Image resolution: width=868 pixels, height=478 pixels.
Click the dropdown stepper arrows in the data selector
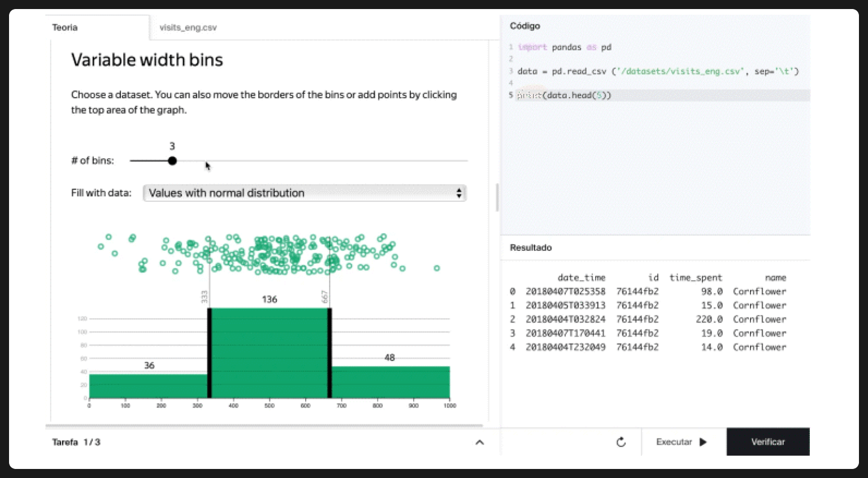tap(459, 193)
